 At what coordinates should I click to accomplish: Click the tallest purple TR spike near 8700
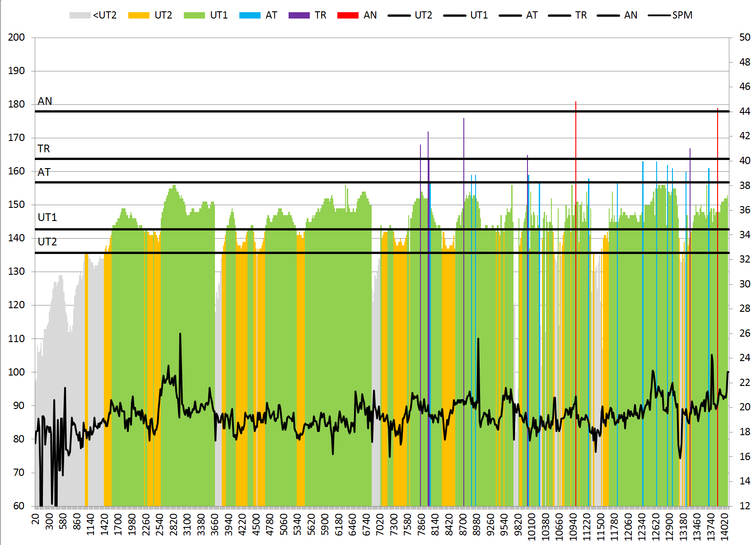[464, 136]
